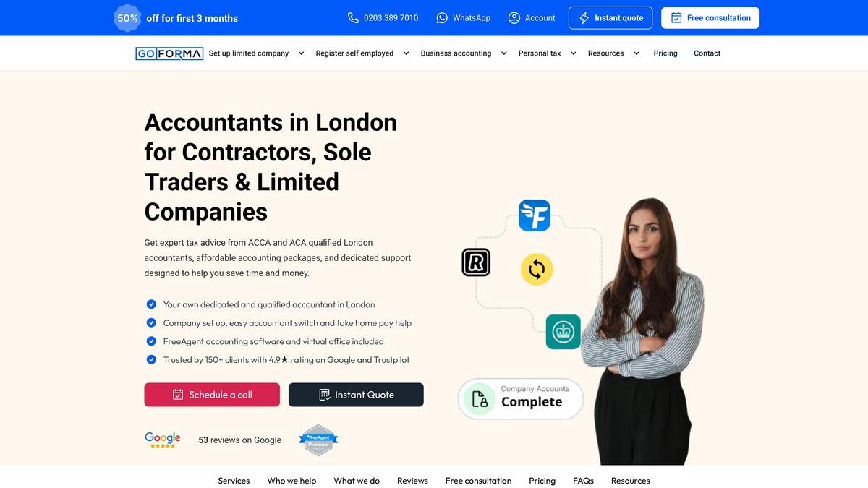Image resolution: width=868 pixels, height=488 pixels.
Task: Click the green HMRC crown icon
Action: pyautogui.click(x=563, y=332)
